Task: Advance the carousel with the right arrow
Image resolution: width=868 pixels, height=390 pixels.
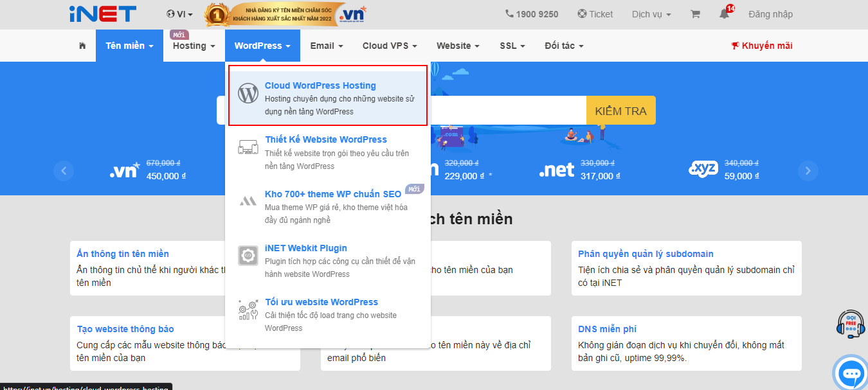Action: [x=808, y=171]
